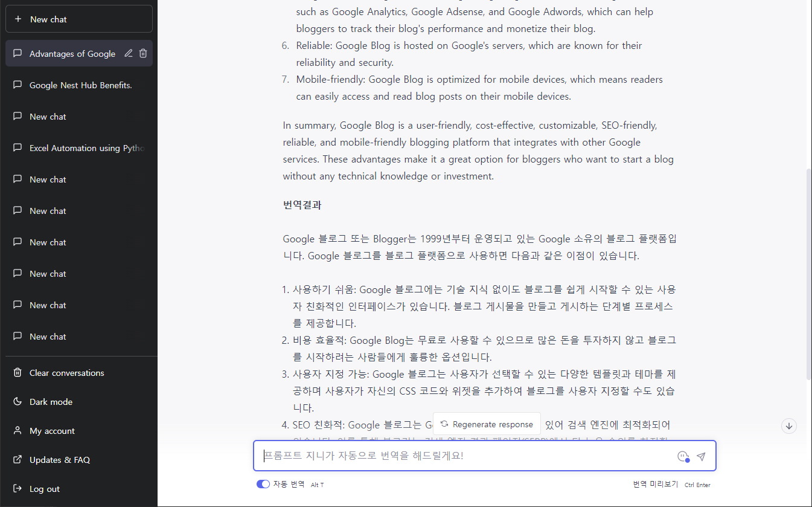Open Updates & FAQ
Screen dimensions: 812x507
(60, 459)
